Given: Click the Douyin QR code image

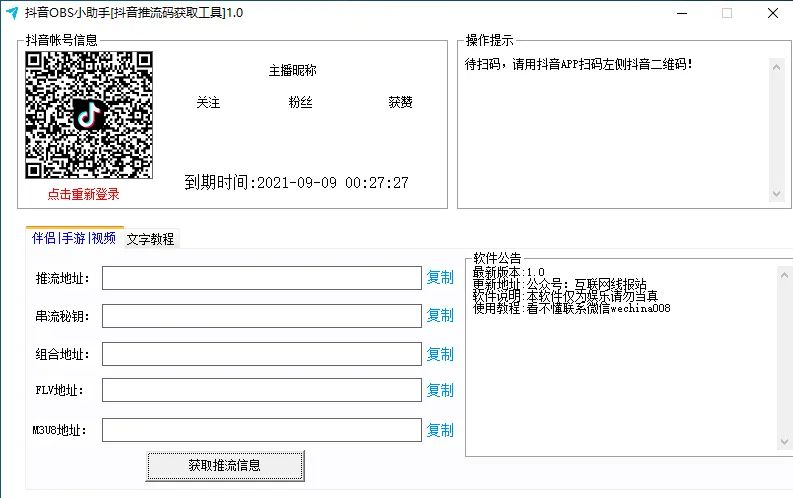Looking at the screenshot, I should pyautogui.click(x=89, y=115).
